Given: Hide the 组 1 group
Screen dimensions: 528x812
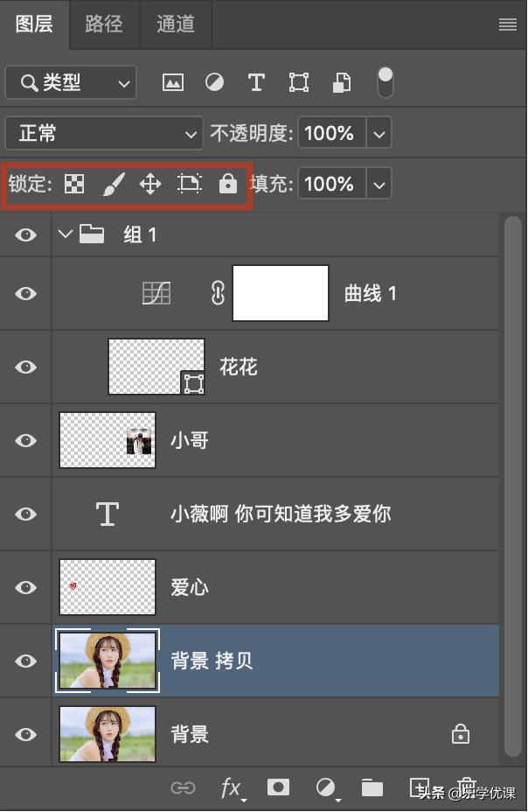Looking at the screenshot, I should [26, 234].
